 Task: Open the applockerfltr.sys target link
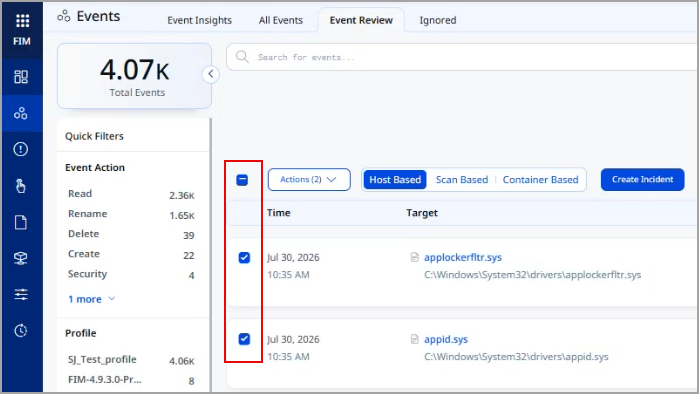pyautogui.click(x=463, y=257)
